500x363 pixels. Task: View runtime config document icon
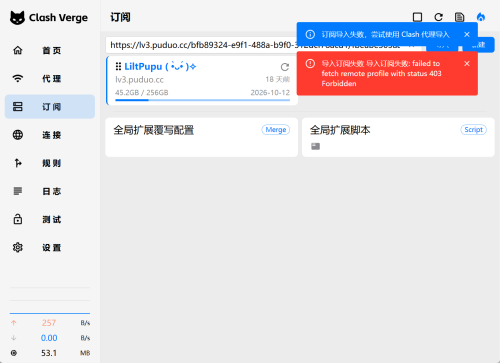click(459, 17)
